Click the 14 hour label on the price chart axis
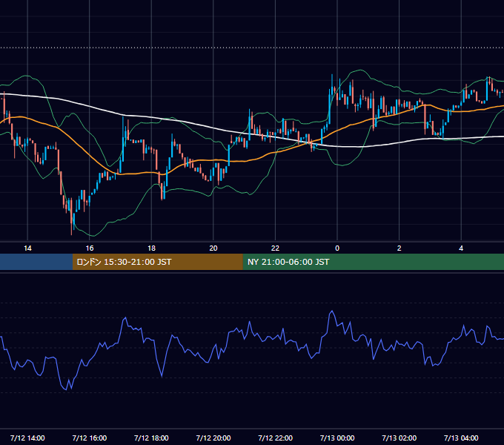 (x=27, y=248)
